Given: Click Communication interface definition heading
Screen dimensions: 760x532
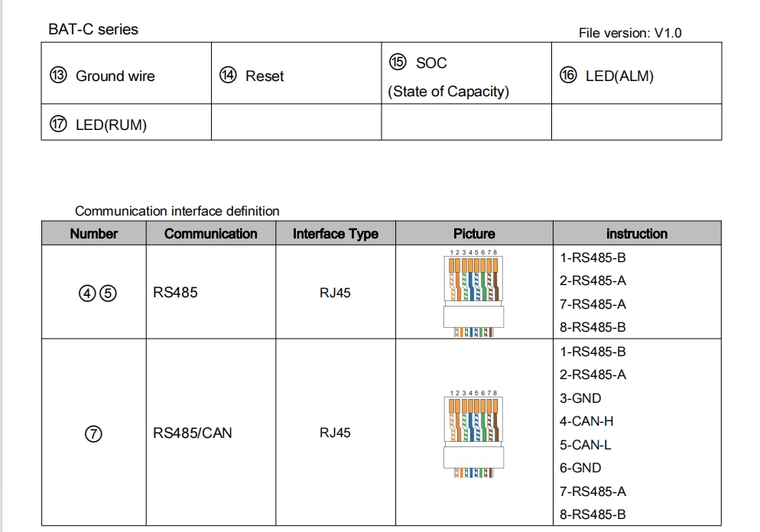Looking at the screenshot, I should [x=177, y=211].
